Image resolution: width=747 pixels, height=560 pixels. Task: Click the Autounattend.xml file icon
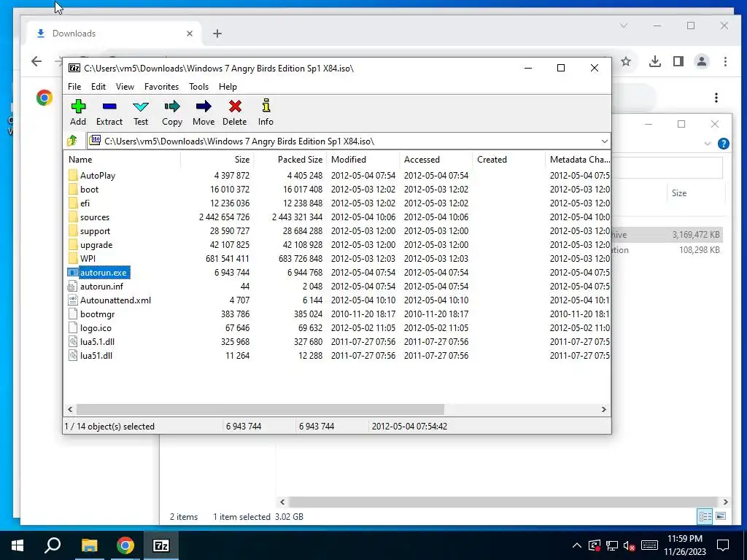click(x=72, y=300)
